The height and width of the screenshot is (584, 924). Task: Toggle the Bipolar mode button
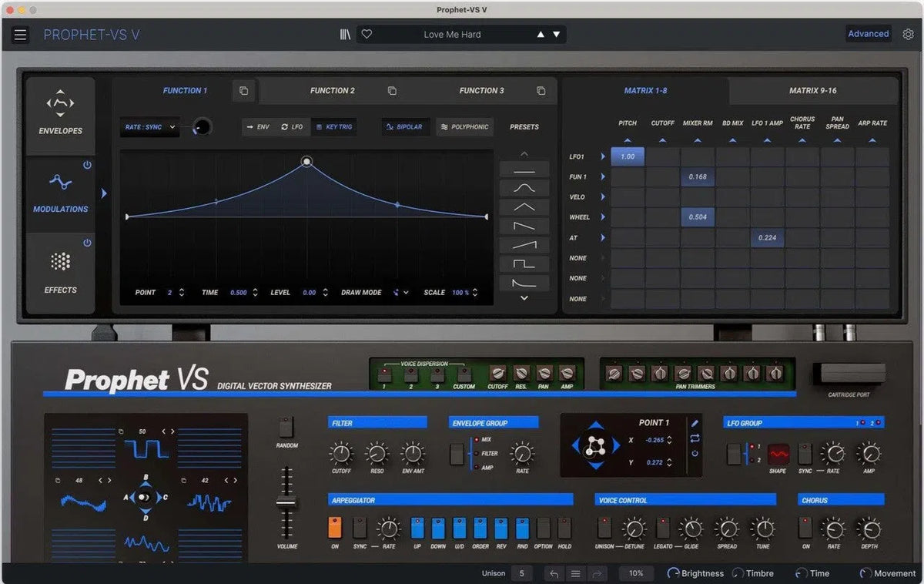(405, 127)
